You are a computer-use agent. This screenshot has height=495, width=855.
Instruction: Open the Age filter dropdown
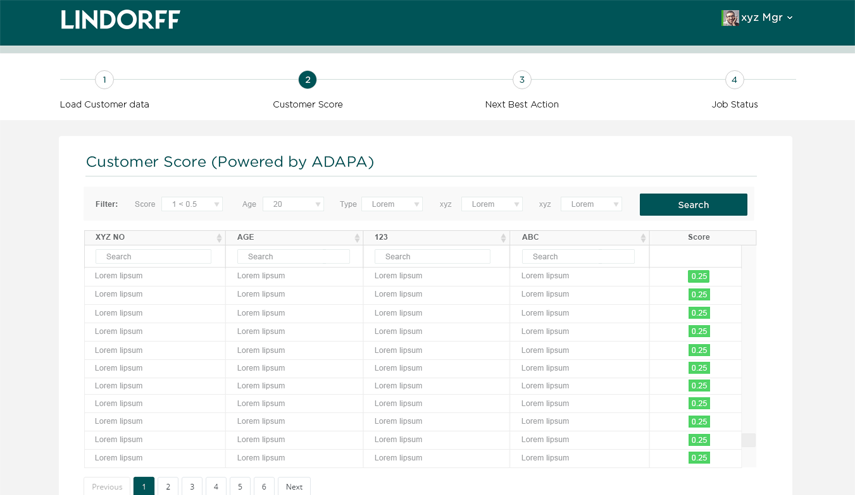point(293,204)
